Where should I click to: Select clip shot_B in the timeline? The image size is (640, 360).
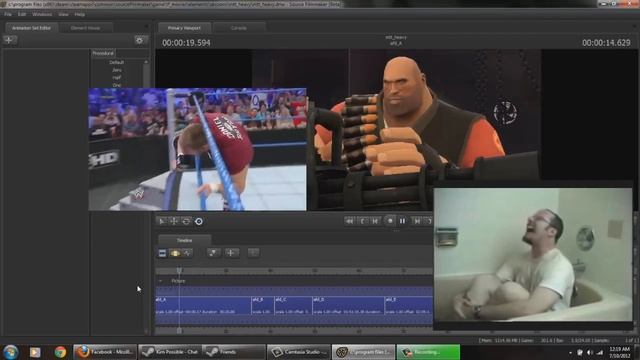coord(262,305)
